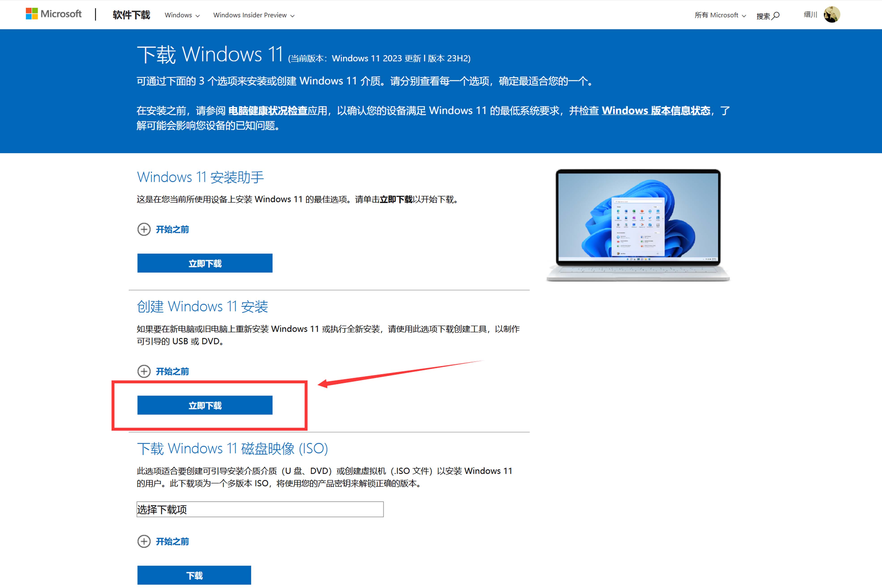
Task: Click 立即下载 for Windows 11 安装助手
Action: coord(205,263)
